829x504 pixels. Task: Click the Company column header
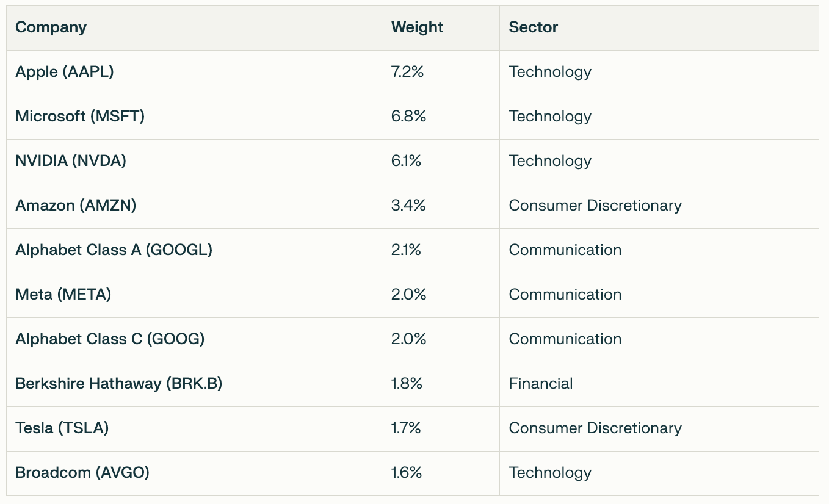(x=51, y=27)
